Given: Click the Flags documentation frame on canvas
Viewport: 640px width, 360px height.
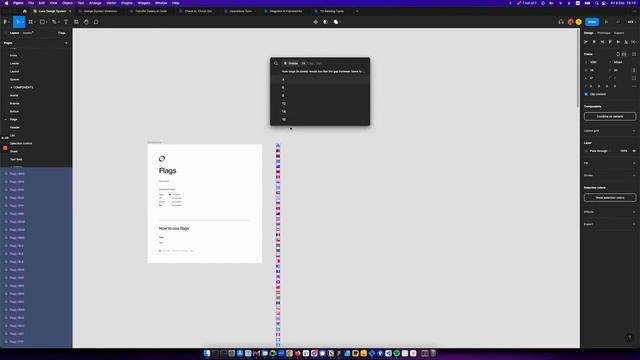Looking at the screenshot, I should pos(205,204).
